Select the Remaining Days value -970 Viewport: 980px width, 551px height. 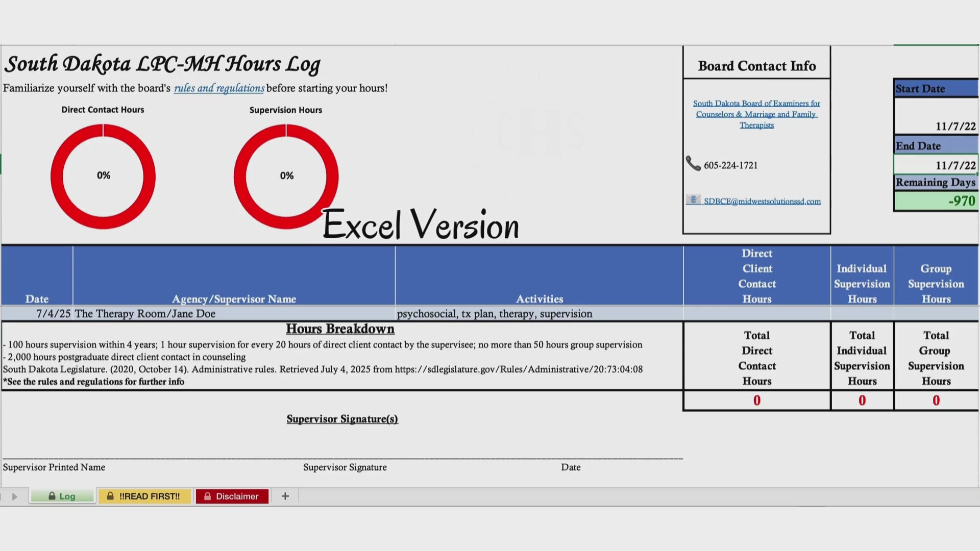pyautogui.click(x=936, y=201)
